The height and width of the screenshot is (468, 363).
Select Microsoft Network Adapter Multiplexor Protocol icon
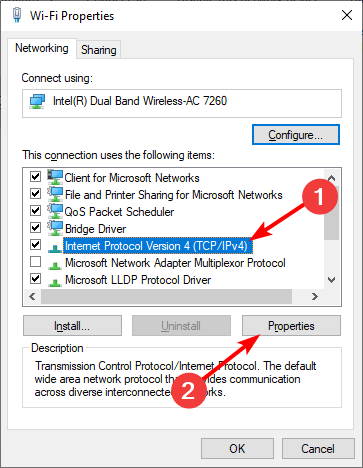click(x=55, y=265)
